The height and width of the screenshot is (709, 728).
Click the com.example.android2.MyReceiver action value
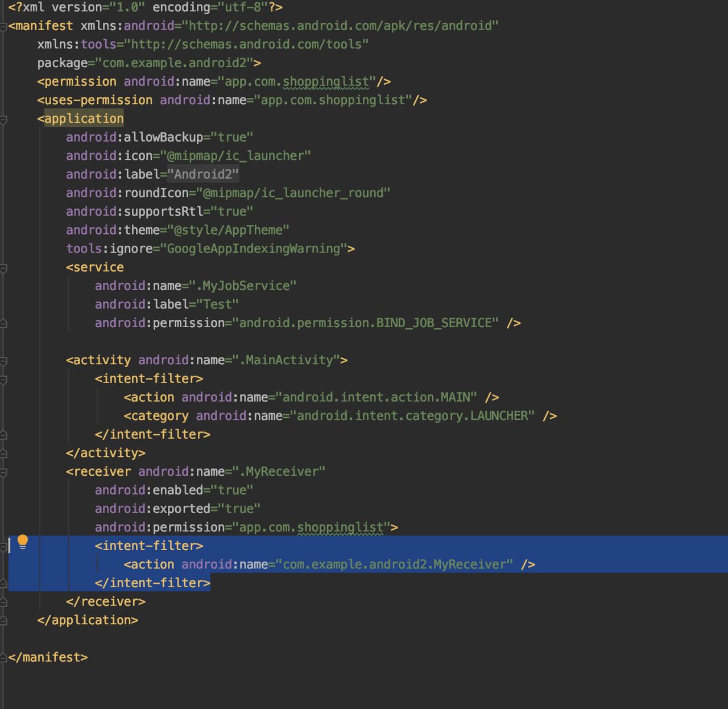(x=395, y=564)
